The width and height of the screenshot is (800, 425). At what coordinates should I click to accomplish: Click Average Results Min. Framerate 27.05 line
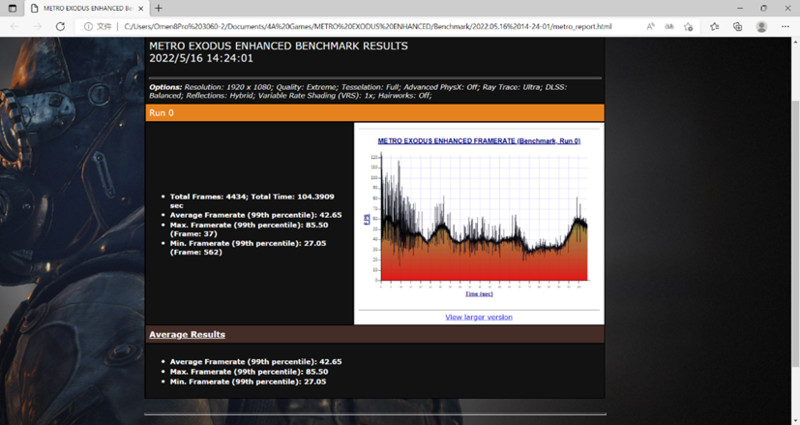(x=248, y=382)
